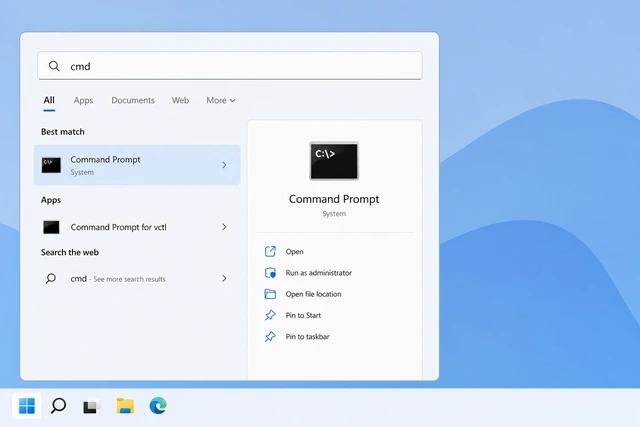
Task: Open the More dropdown
Action: (x=221, y=100)
